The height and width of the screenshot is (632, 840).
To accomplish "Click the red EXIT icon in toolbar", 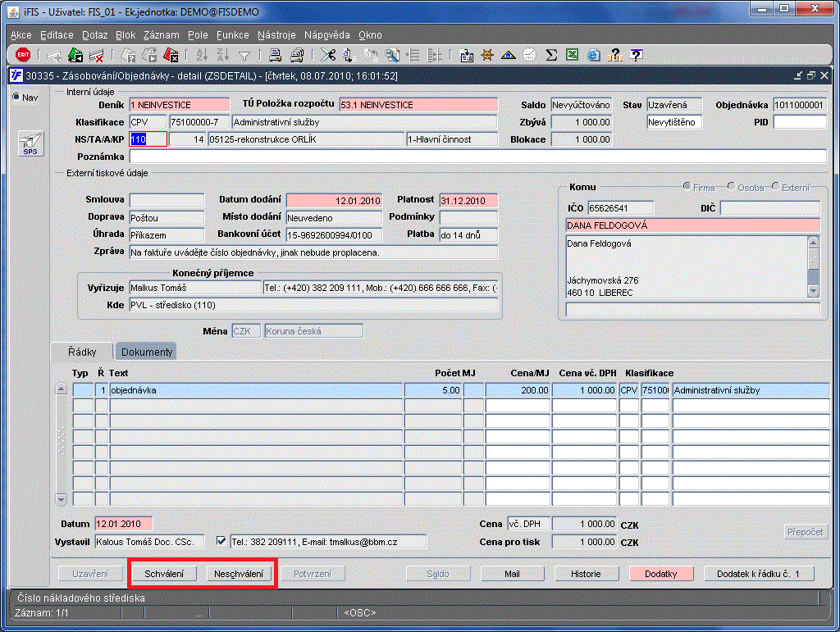I will [x=23, y=55].
